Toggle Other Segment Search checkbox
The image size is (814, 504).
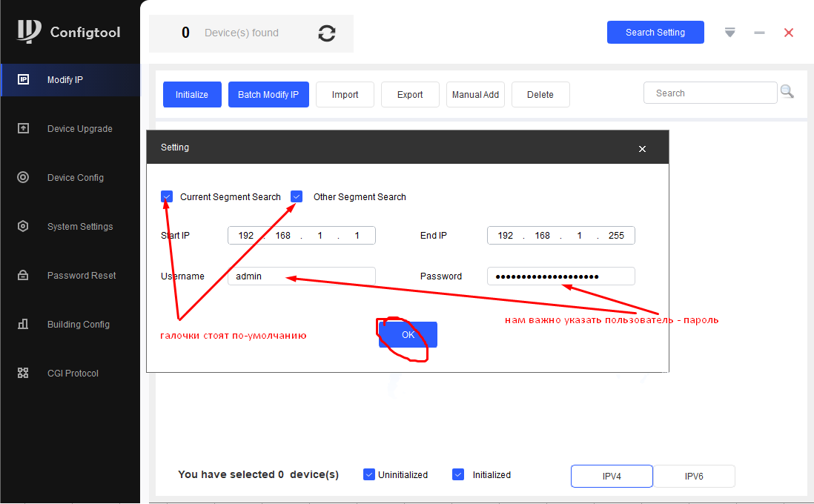pos(297,196)
